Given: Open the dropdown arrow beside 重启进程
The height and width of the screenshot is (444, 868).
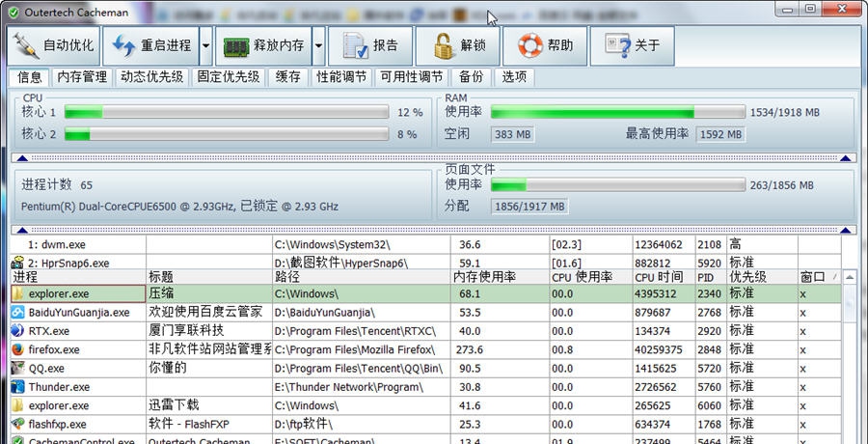Looking at the screenshot, I should [x=206, y=46].
